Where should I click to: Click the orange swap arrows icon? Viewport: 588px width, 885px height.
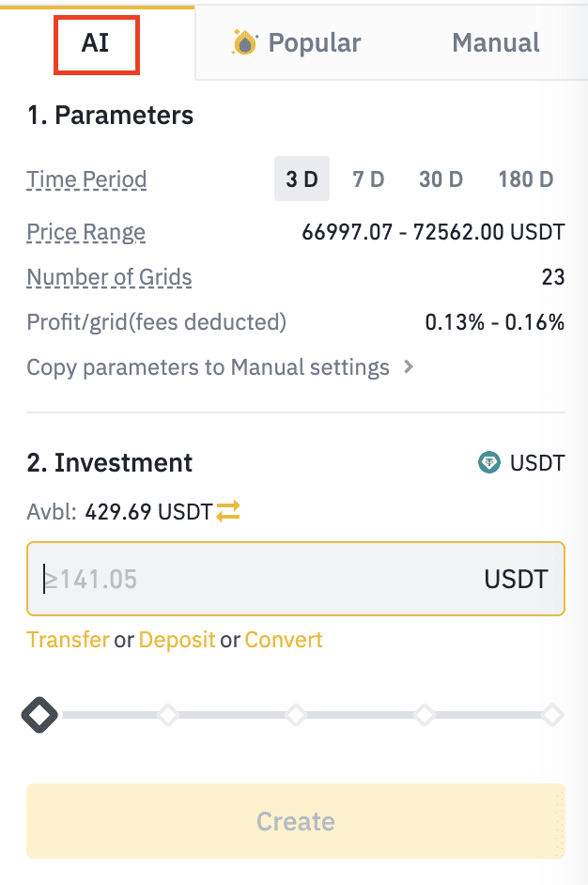click(228, 512)
